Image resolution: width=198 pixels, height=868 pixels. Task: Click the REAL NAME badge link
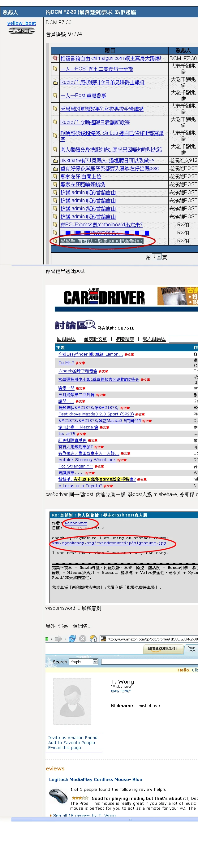tap(121, 691)
